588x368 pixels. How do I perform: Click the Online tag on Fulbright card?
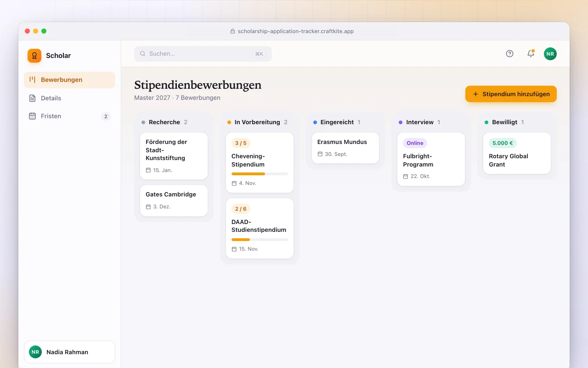[x=415, y=143]
